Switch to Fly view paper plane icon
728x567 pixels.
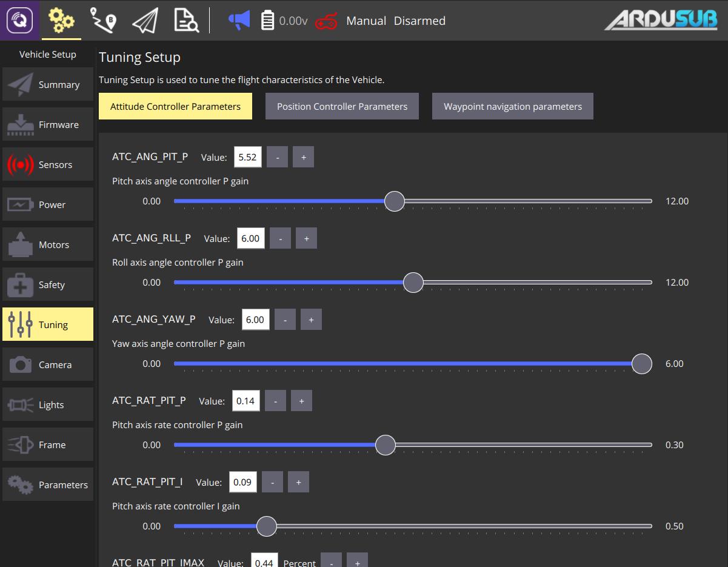click(143, 20)
